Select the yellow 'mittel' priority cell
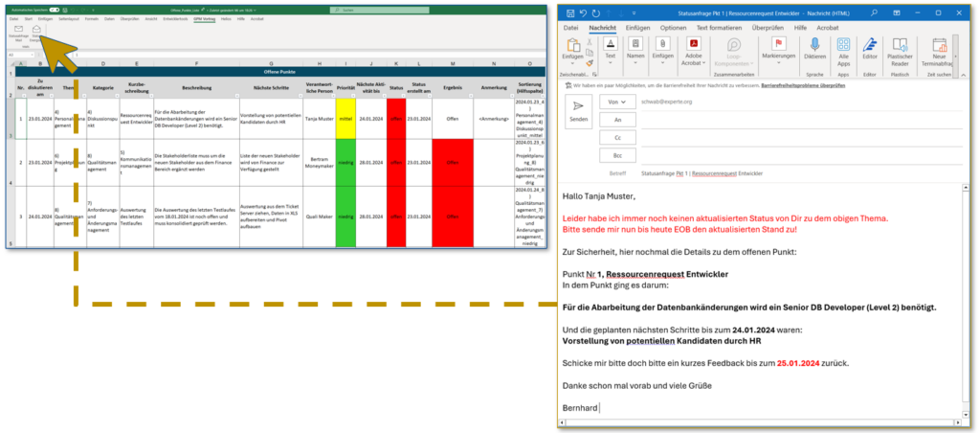 click(345, 118)
